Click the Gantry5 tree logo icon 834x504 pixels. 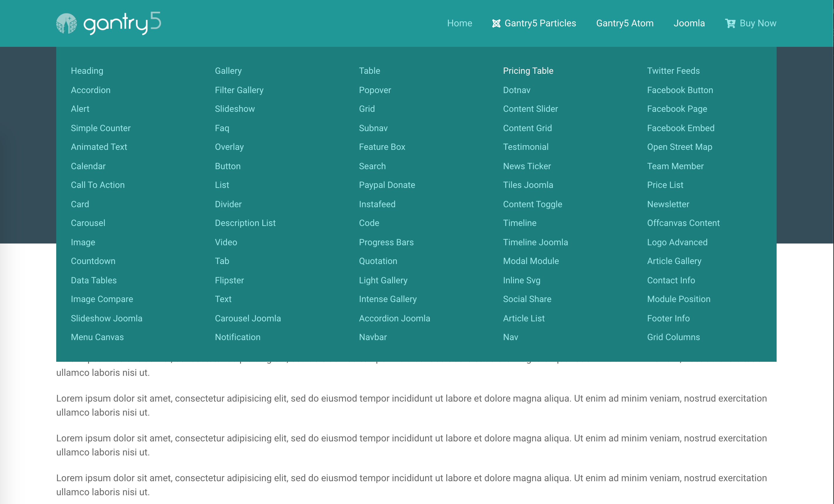click(x=66, y=23)
